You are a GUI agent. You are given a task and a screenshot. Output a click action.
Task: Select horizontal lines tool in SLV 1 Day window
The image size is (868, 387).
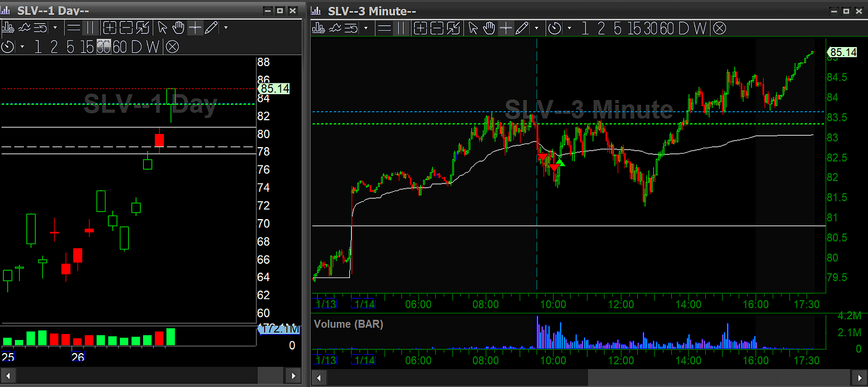coord(73,27)
